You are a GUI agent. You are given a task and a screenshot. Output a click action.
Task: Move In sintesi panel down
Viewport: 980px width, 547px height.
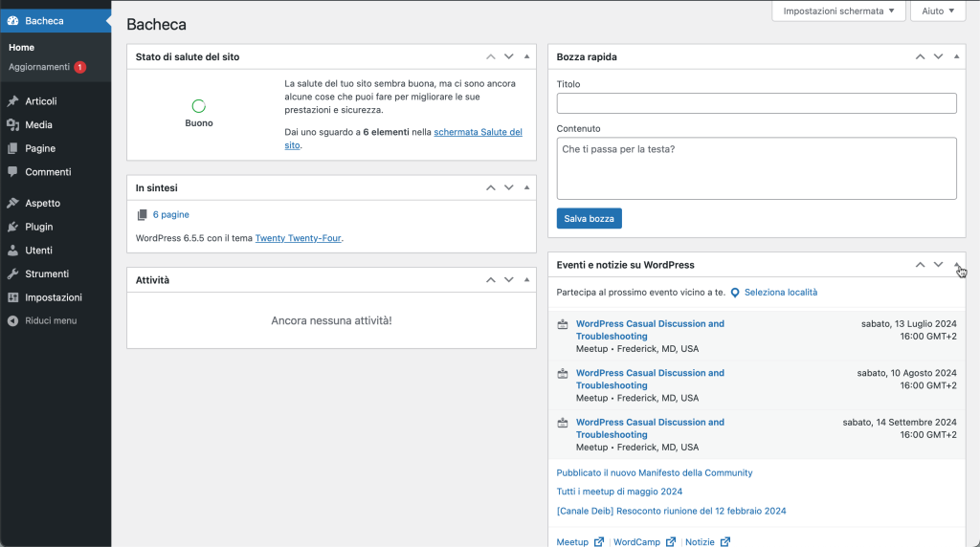pos(509,188)
